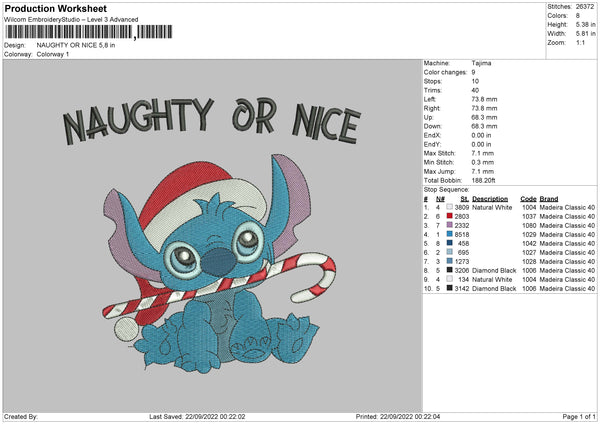
Task: Click thread code "1080"
Action: point(529,225)
